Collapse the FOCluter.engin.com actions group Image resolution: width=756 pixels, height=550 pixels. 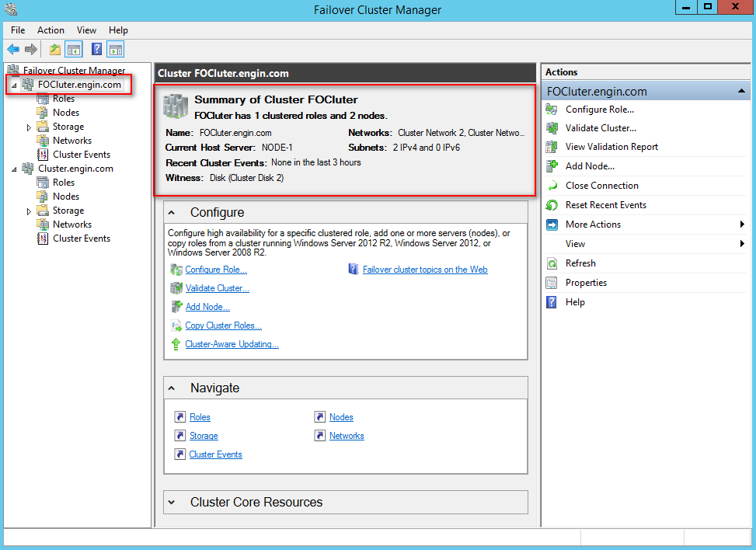click(x=741, y=91)
